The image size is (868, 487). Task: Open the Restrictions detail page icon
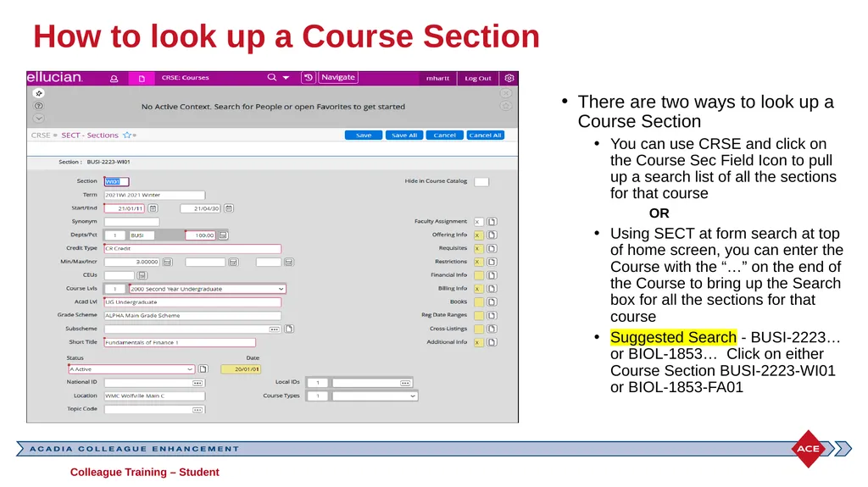492,262
